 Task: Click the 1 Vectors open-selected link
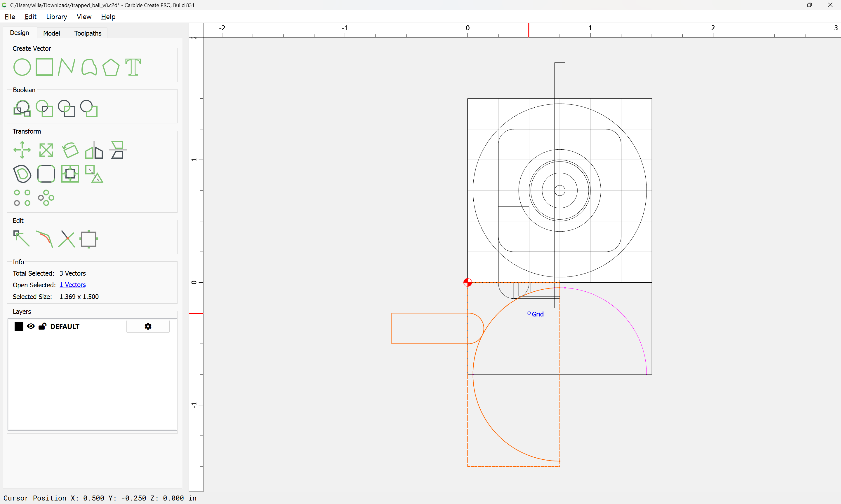tap(72, 285)
